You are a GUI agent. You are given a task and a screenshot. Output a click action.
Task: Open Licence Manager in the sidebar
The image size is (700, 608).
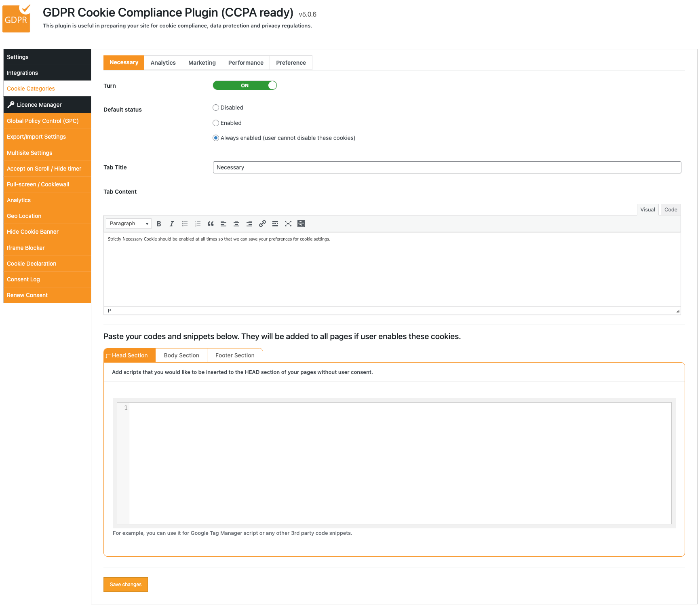(x=39, y=105)
